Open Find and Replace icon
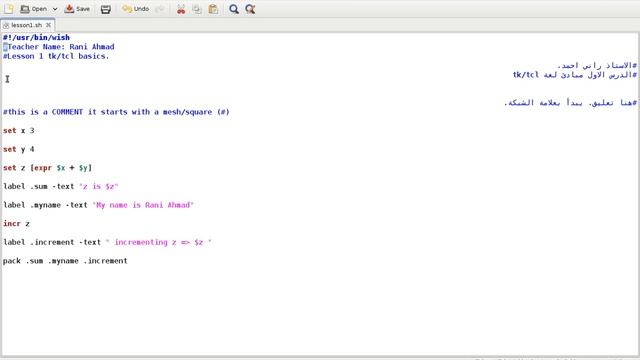The width and height of the screenshot is (640, 360). [x=250, y=9]
